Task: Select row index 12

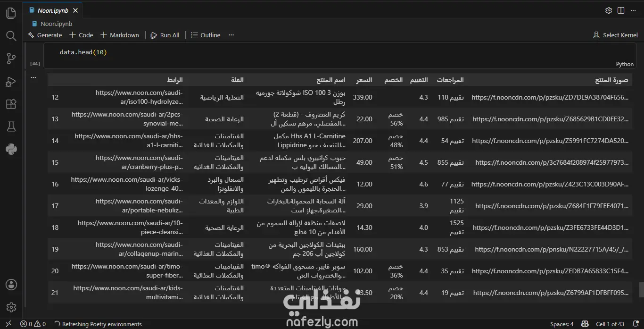Action: (55, 97)
